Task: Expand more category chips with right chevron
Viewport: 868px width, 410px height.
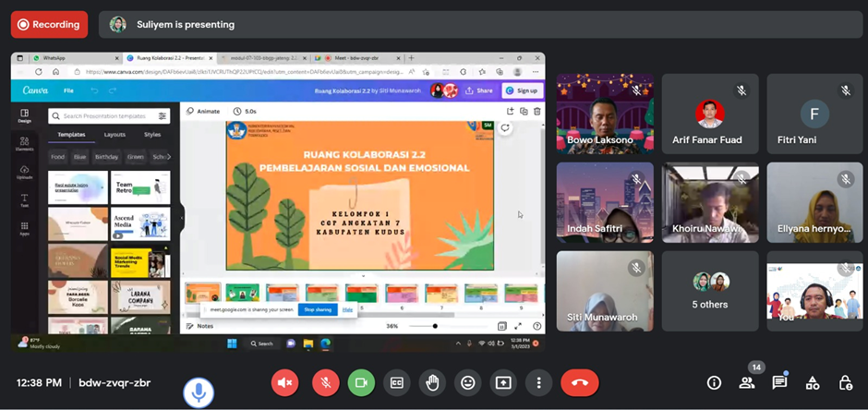Action: (x=168, y=157)
